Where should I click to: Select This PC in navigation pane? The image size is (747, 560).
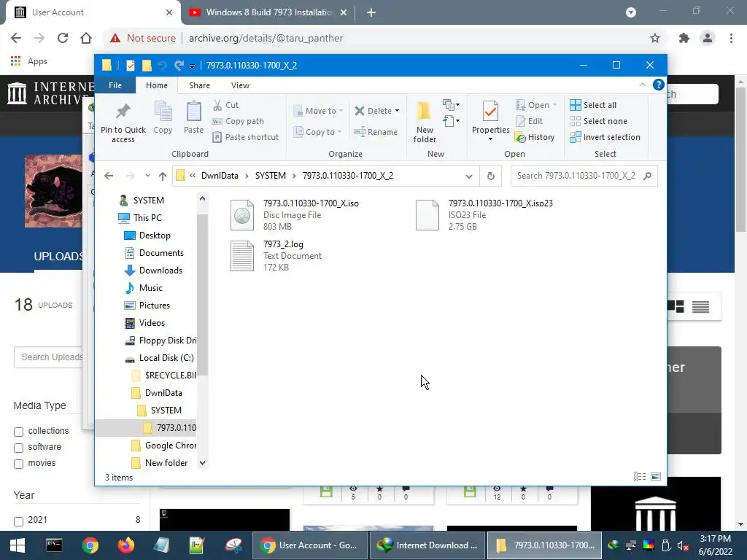pyautogui.click(x=140, y=217)
